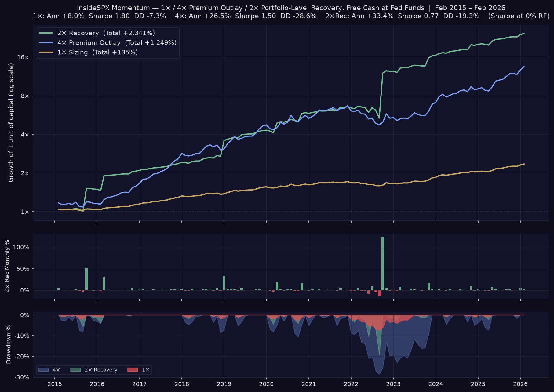Click the '-10%' tick on the drawdown chart
Viewport: 554px width, 392px height.
[22, 336]
